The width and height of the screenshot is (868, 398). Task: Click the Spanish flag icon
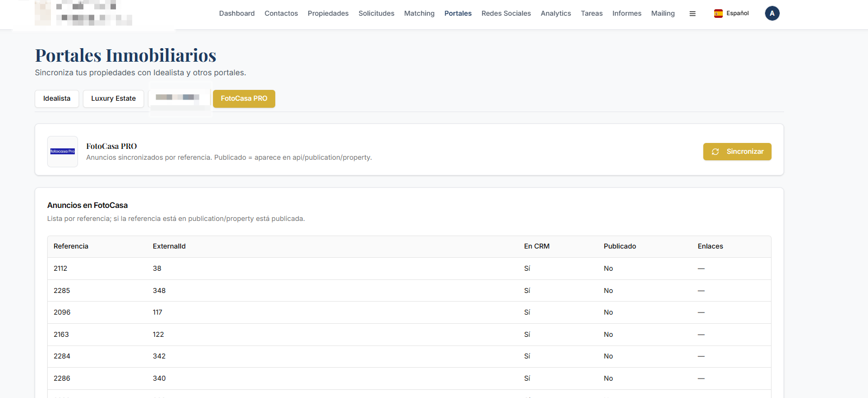click(x=718, y=14)
